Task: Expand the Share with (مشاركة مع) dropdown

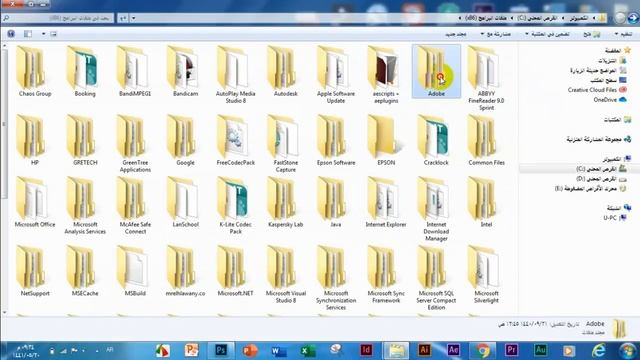Action: tap(495, 34)
